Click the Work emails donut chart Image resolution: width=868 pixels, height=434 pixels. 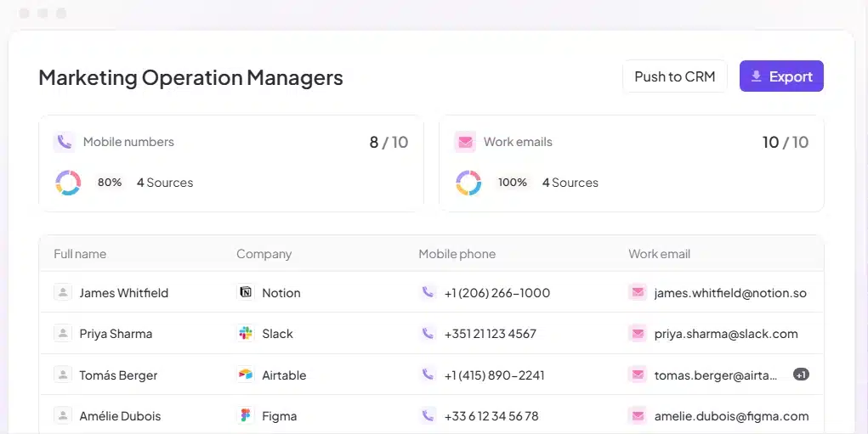coord(468,183)
